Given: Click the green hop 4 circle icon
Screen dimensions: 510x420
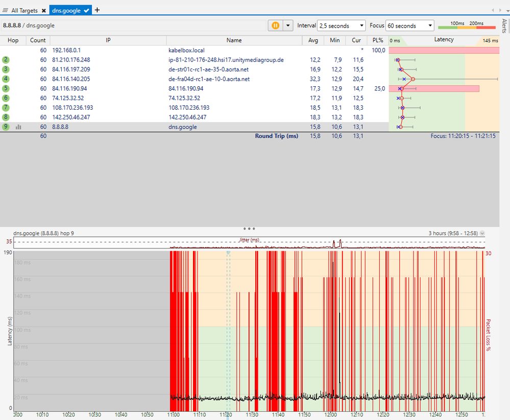Looking at the screenshot, I should tap(6, 79).
